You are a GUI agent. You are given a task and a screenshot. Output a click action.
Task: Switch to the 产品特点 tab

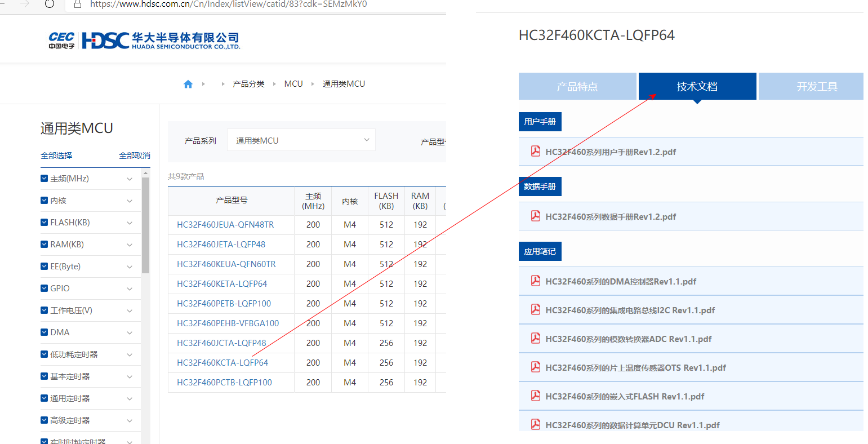(577, 86)
